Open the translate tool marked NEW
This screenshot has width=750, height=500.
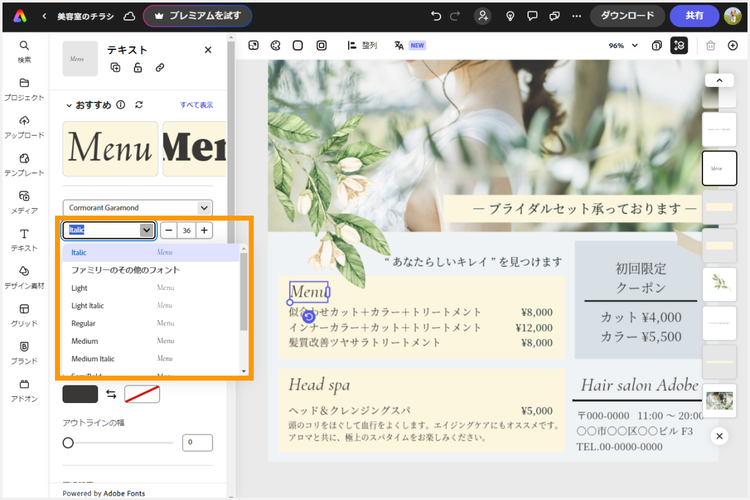point(410,45)
